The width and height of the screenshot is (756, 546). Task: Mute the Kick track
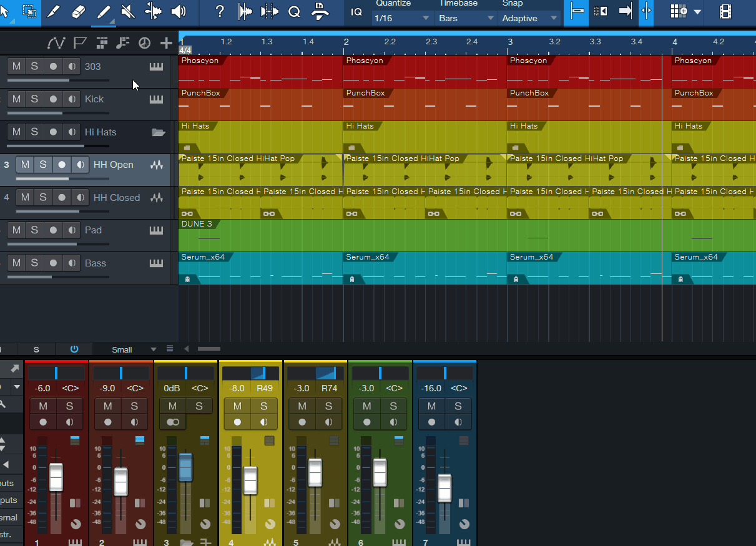16,99
